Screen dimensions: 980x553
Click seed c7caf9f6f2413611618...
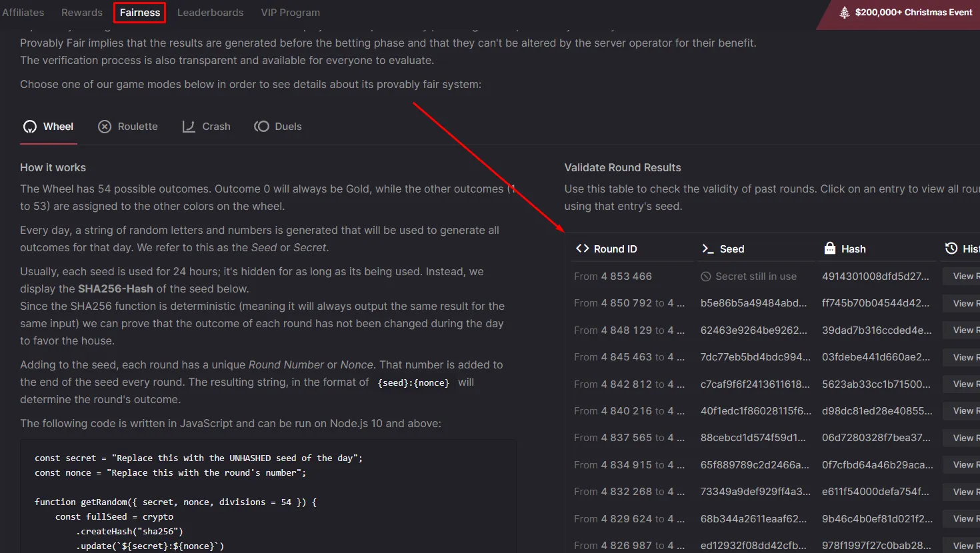coord(755,384)
